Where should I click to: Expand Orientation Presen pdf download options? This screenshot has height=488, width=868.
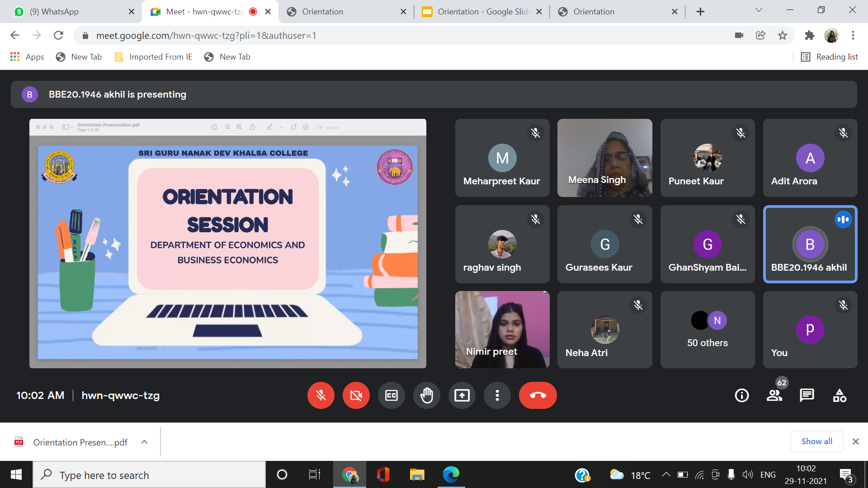tap(144, 442)
